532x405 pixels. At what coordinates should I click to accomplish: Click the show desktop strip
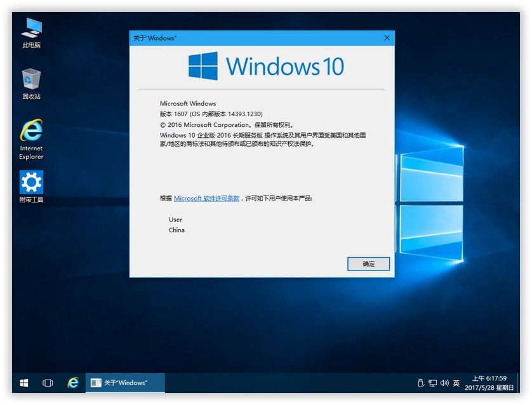coord(518,383)
